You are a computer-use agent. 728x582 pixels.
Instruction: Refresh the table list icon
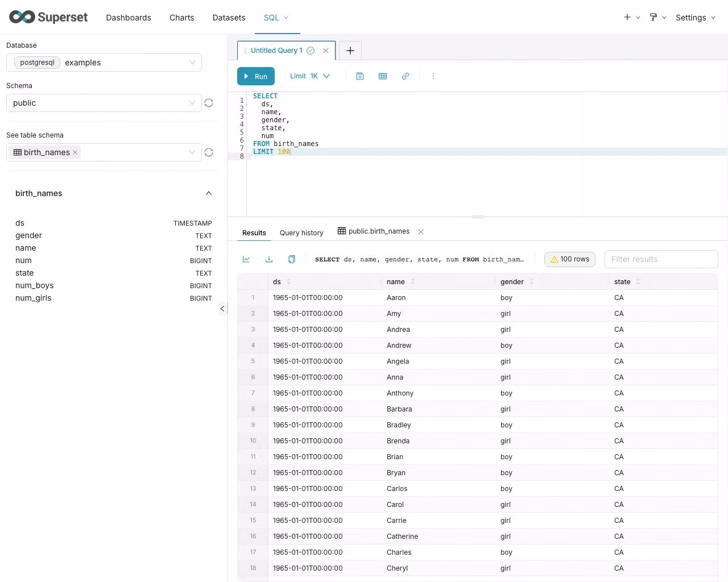tap(209, 152)
